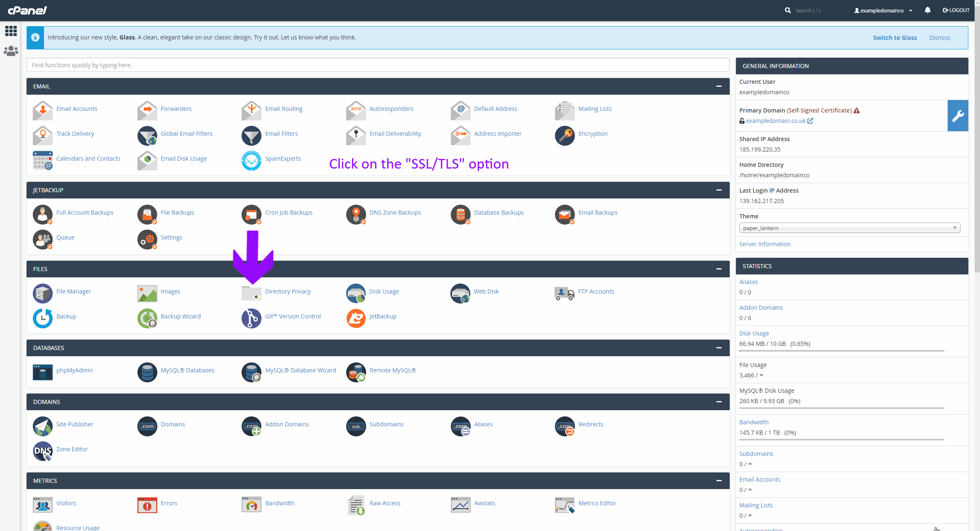Click Switch to Glass link
This screenshot has width=980, height=531.
pyautogui.click(x=895, y=38)
